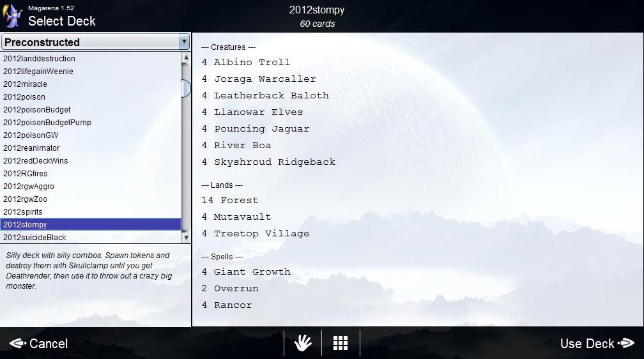
Task: Click the dropdown arrow beside Preconstructed
Action: point(185,42)
